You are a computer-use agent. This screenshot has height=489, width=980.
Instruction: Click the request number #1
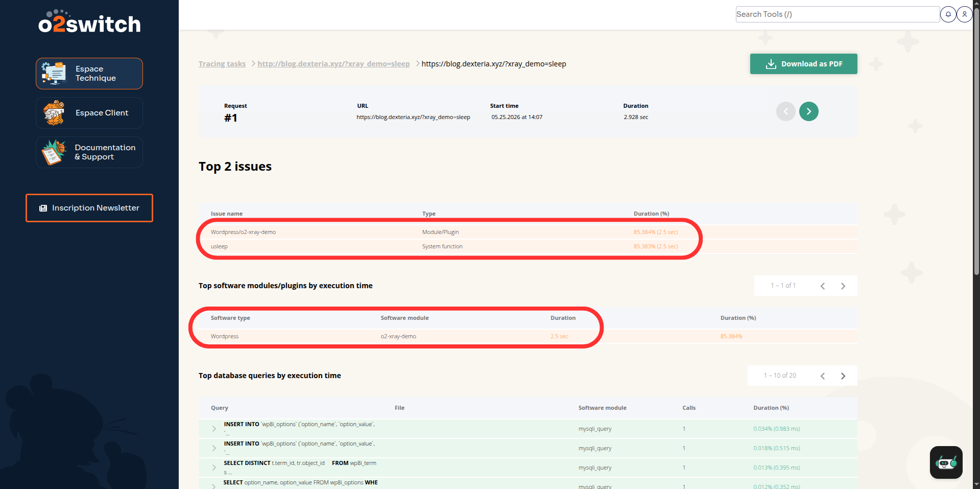pos(231,118)
